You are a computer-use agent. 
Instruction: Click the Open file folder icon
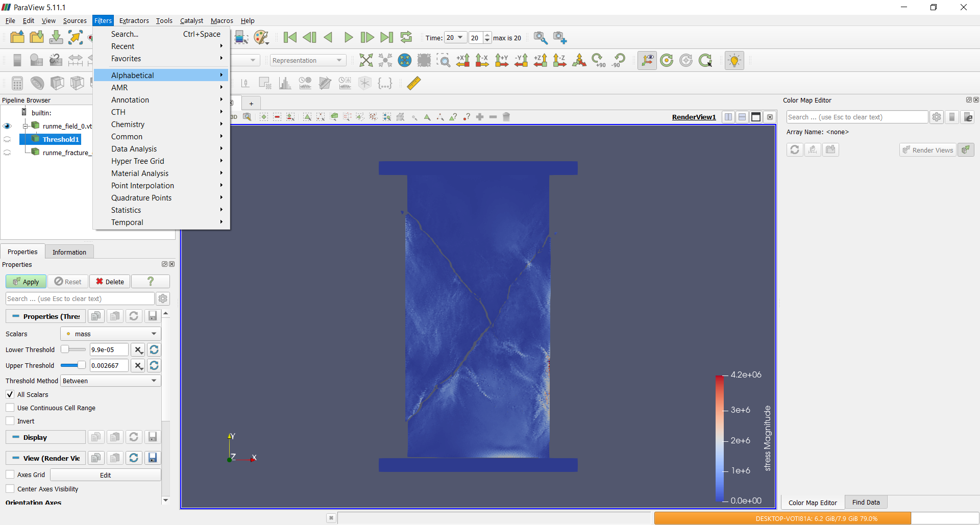click(x=17, y=37)
